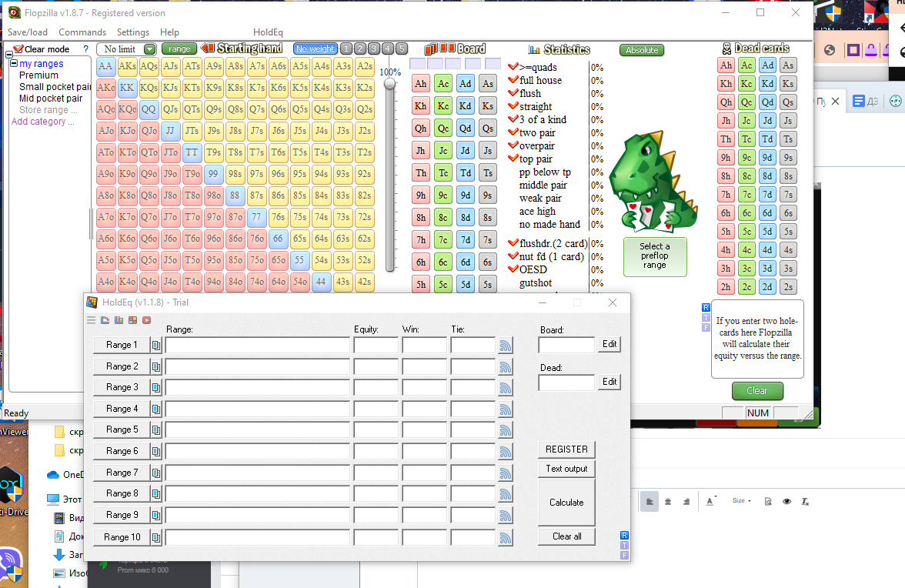Click the copy icon next to Range 10

[155, 537]
